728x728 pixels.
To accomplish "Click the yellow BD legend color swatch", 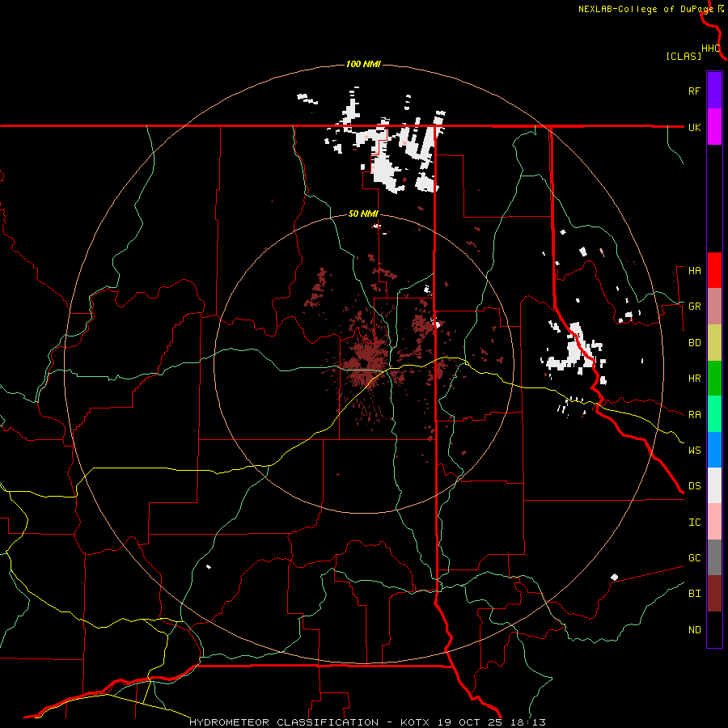I will point(714,342).
